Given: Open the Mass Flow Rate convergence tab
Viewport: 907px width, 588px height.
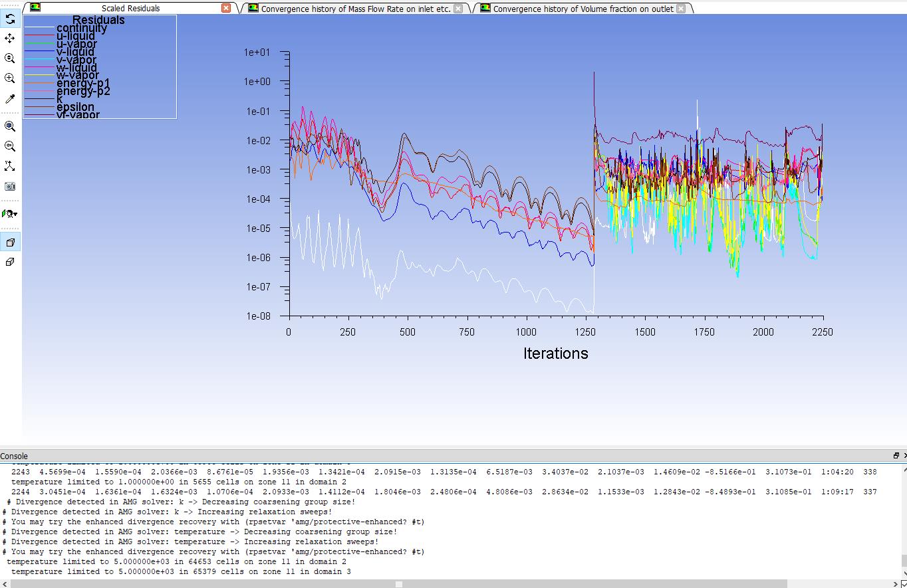Looking at the screenshot, I should (355, 9).
